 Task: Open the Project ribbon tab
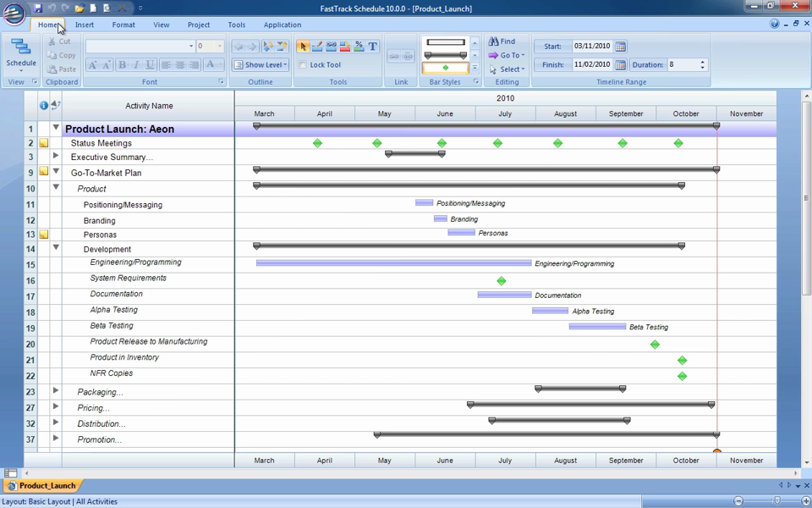[x=199, y=25]
